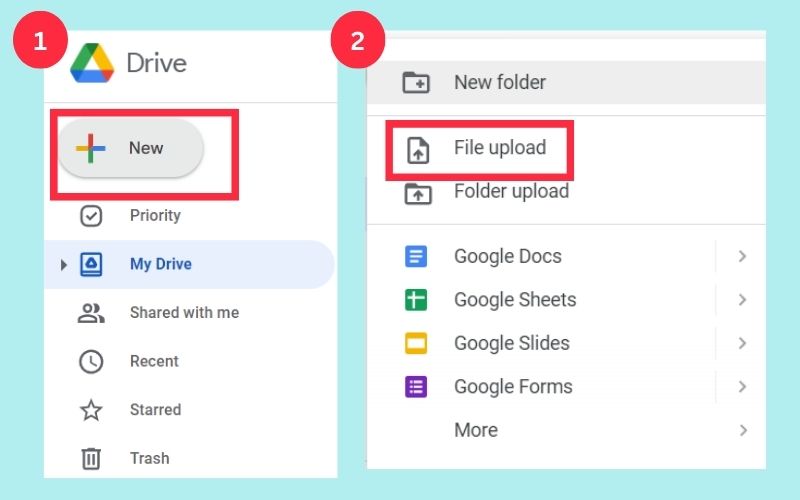
Task: Go to My Drive
Action: pyautogui.click(x=190, y=264)
